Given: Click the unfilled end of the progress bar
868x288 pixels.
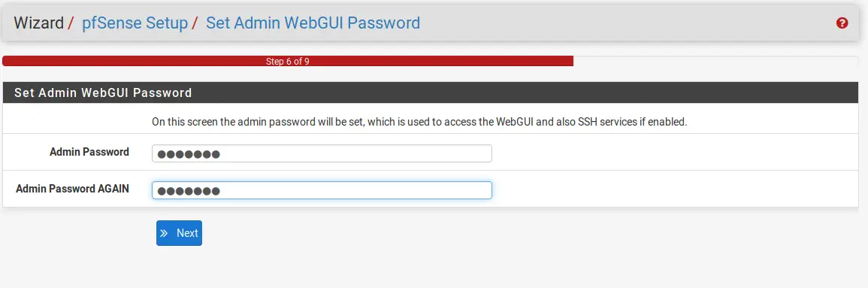Looking at the screenshot, I should point(718,61).
